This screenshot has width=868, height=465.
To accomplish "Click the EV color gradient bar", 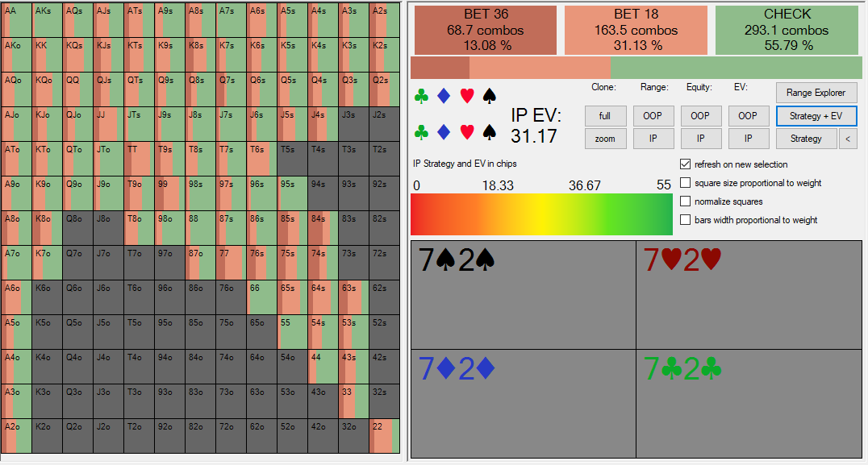I will coord(541,214).
